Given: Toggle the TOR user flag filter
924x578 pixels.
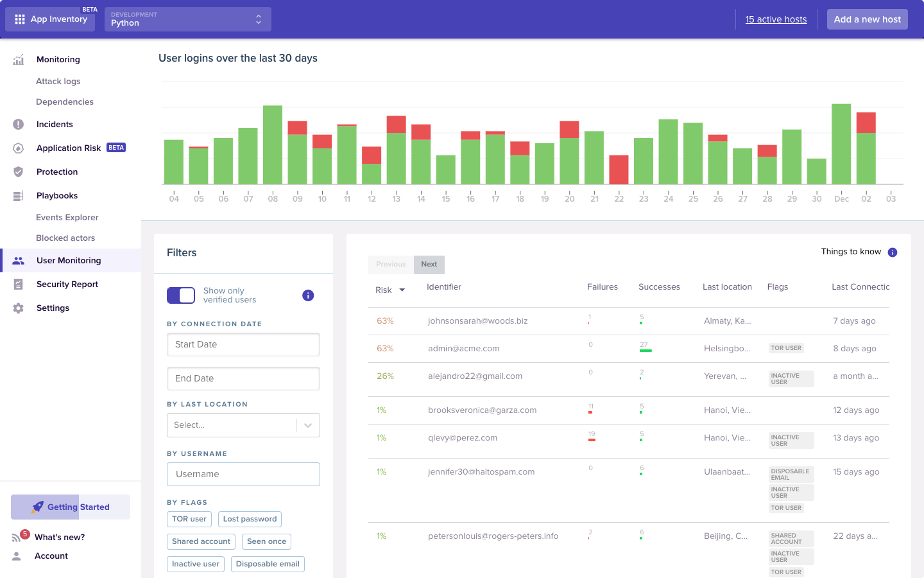Looking at the screenshot, I should (x=189, y=519).
